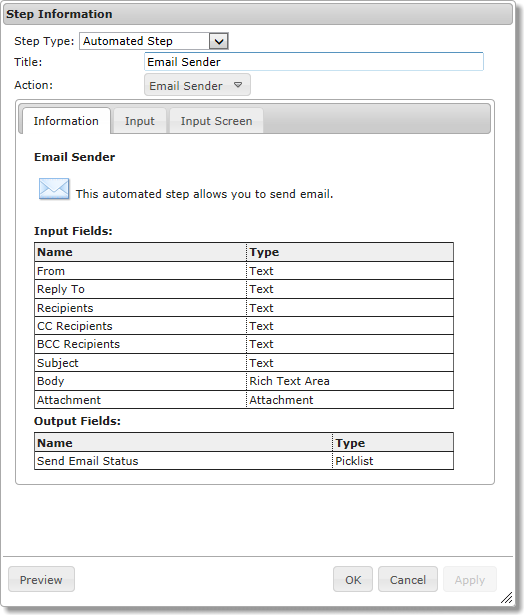Viewport: 526px width, 616px height.
Task: Select the Send Email Status output row
Action: [x=244, y=460]
